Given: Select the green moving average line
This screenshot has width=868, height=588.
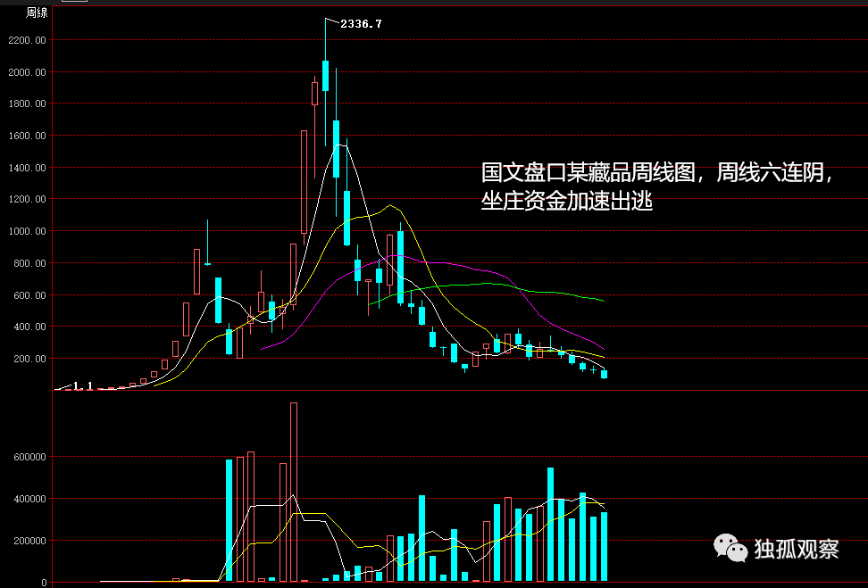Looking at the screenshot, I should pos(488,285).
